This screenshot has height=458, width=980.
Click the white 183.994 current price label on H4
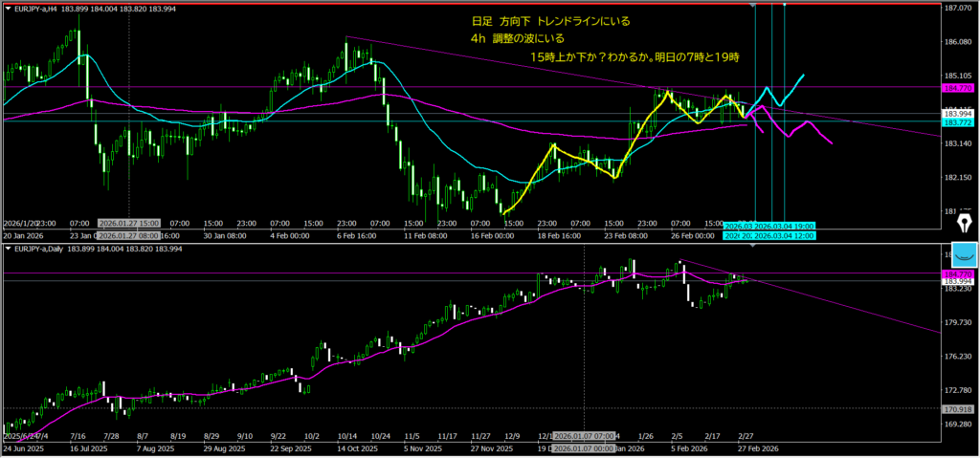click(x=959, y=113)
